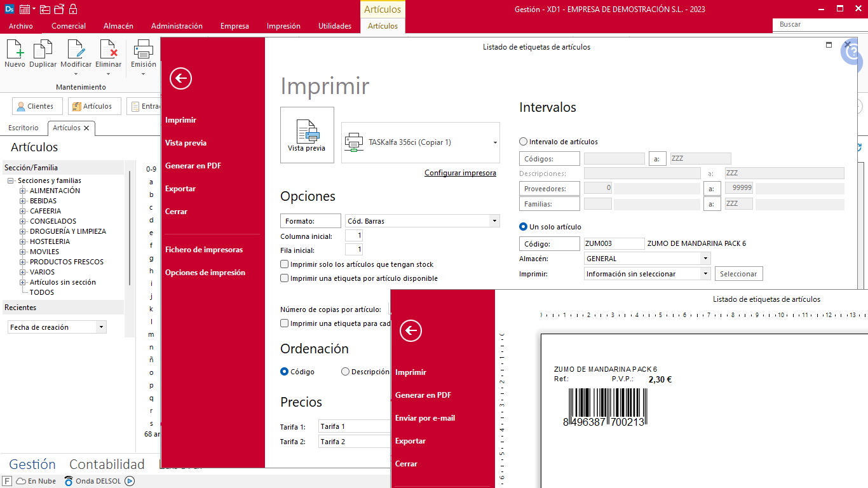Open the Formato Cód. Barras dropdown

(x=494, y=221)
